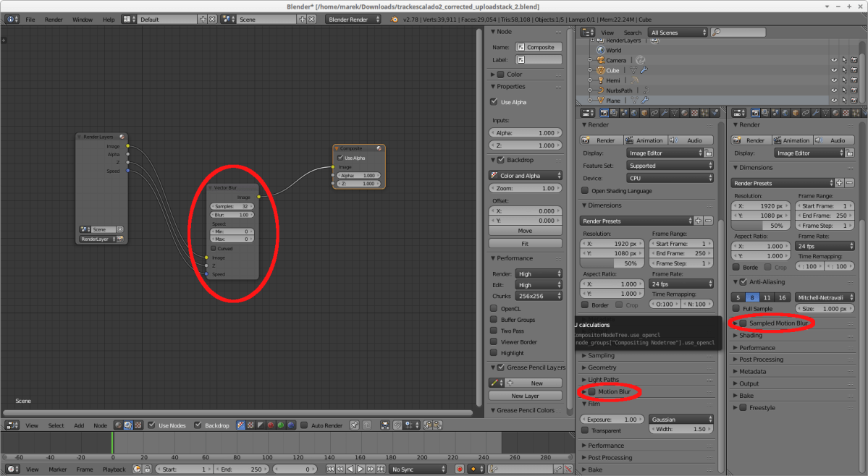This screenshot has height=476, width=868.
Task: Click the backdrop Move button
Action: (526, 231)
